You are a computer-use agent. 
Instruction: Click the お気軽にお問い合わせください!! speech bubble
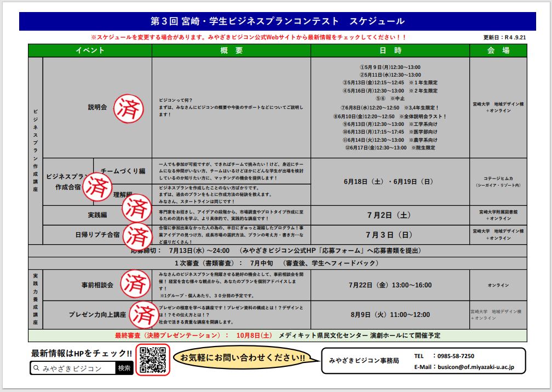pos(243,358)
